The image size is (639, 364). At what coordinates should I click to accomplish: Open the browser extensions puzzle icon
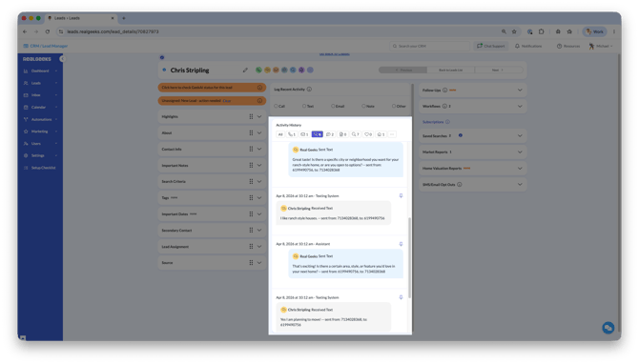[x=541, y=31]
